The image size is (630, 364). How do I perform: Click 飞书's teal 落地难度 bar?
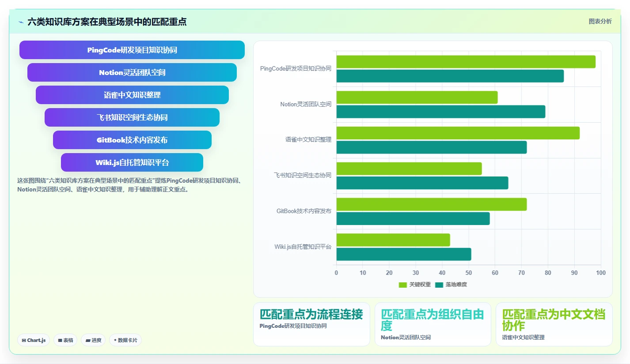point(422,183)
